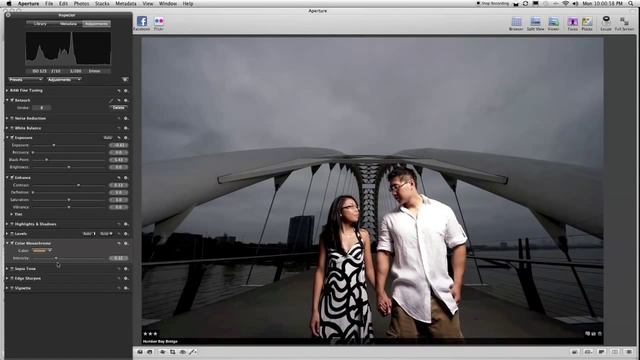Open the inspector action gear beside Adjustments menu
640x360 pixels.
(124, 80)
